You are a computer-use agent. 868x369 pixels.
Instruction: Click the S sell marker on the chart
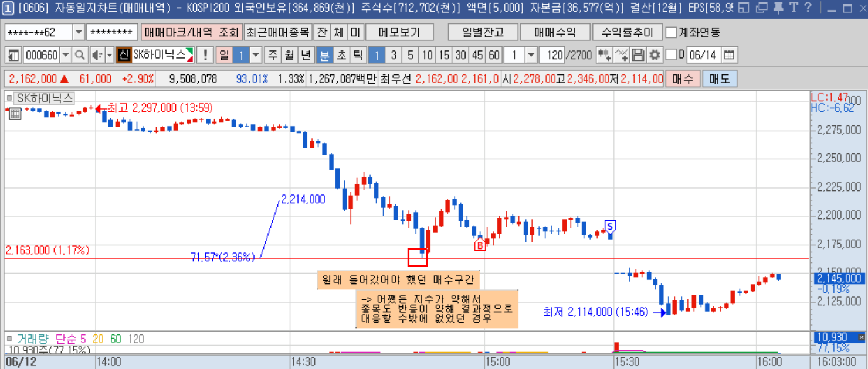point(610,226)
